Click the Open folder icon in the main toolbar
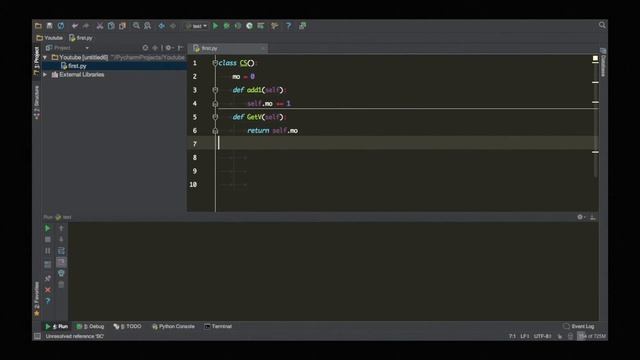 (38, 26)
